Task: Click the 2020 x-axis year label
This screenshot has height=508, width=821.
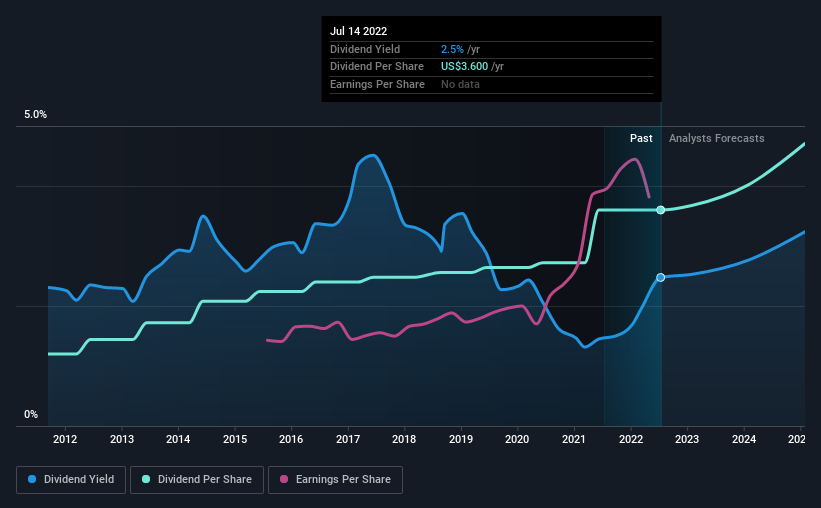Action: [x=517, y=439]
